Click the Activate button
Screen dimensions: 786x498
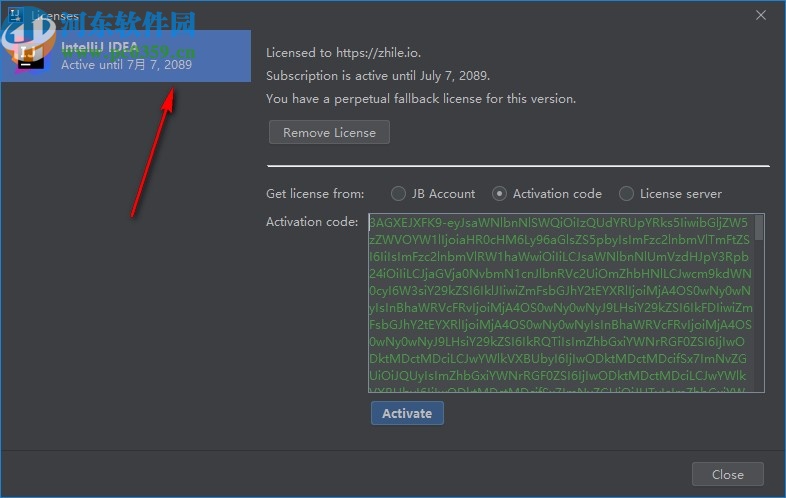coord(407,413)
